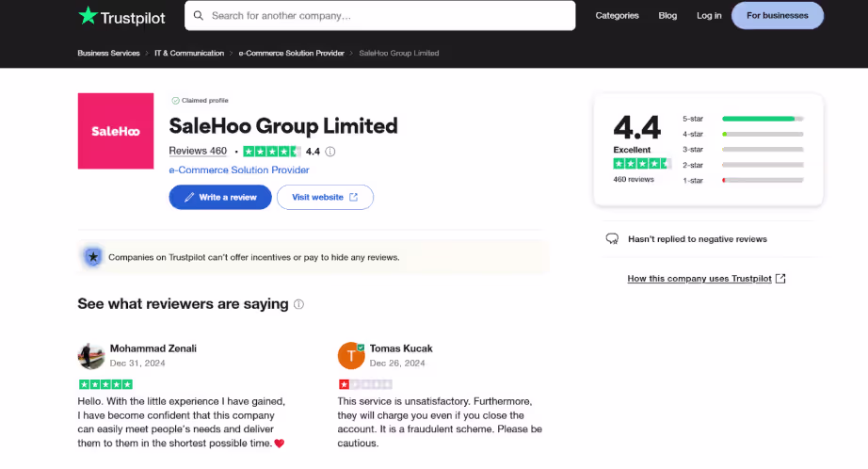
Task: Click the Visit website button
Action: pos(325,197)
